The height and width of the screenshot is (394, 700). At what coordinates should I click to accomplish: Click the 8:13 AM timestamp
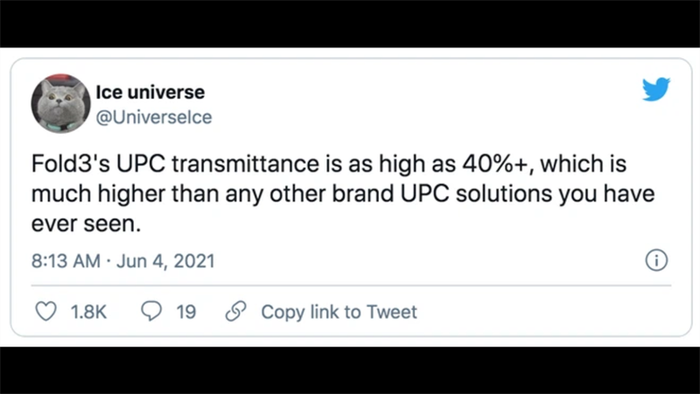click(66, 261)
